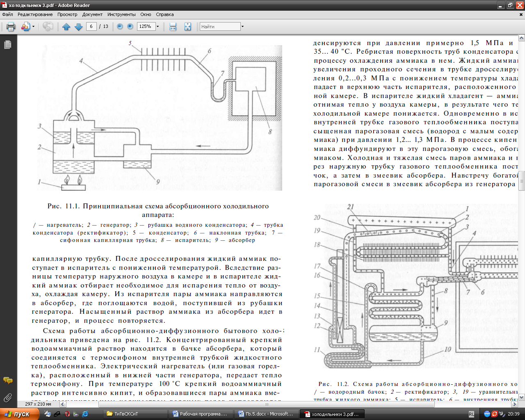525x420 pixels.
Task: Click the vertical scrollbar up arrow
Action: (522, 38)
